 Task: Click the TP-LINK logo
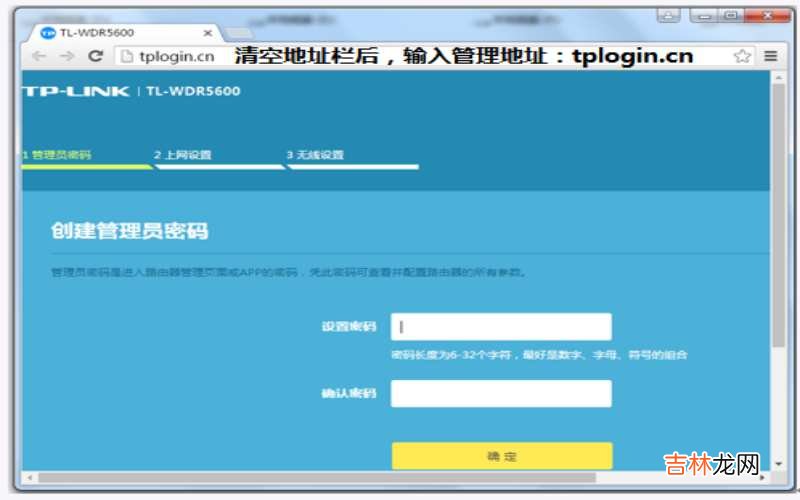[x=76, y=91]
